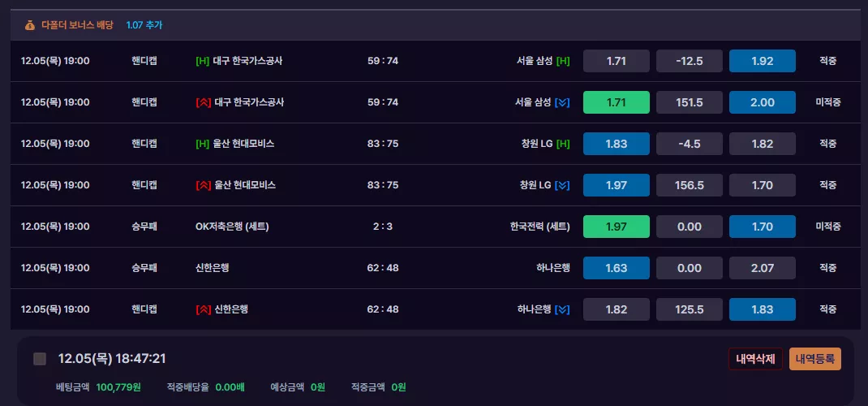Click the 12.05(목) 18:47:21 timestamp
The image size is (868, 406).
[113, 359]
